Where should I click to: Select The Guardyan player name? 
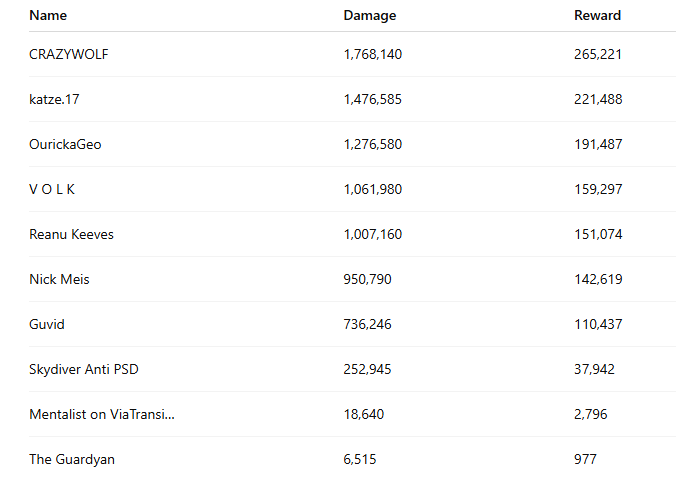pos(72,459)
